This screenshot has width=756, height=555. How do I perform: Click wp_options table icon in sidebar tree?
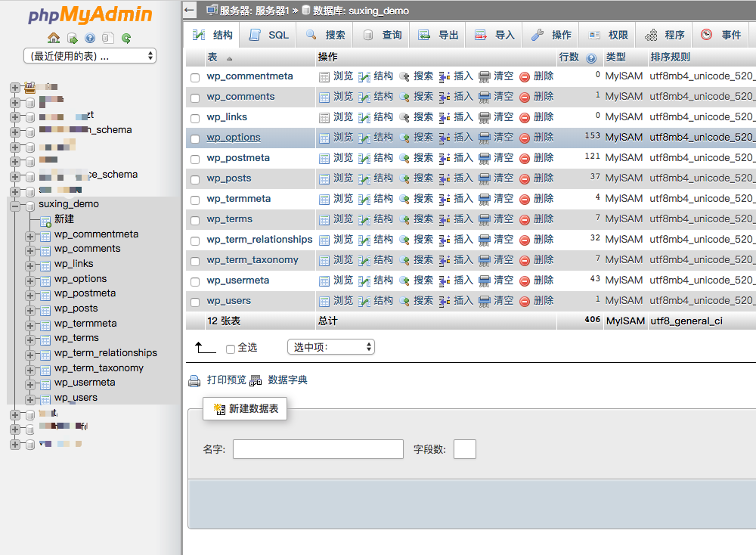45,281
